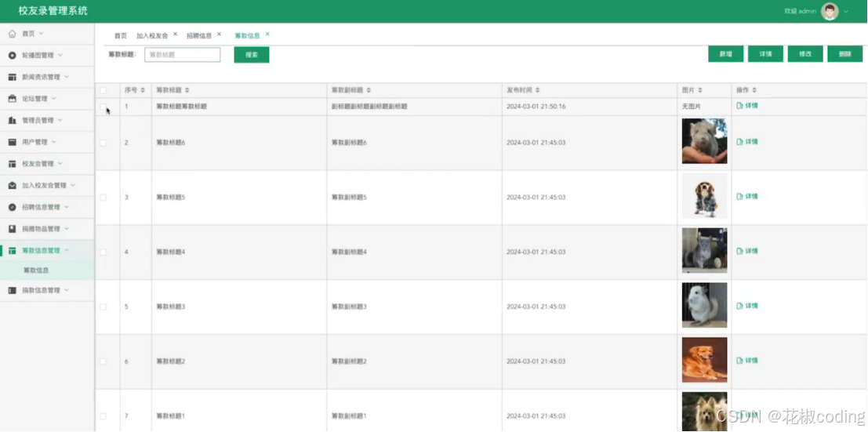Screen dimensions: 868x432
Task: Sort by 操作 column arrows
Action: point(754,90)
